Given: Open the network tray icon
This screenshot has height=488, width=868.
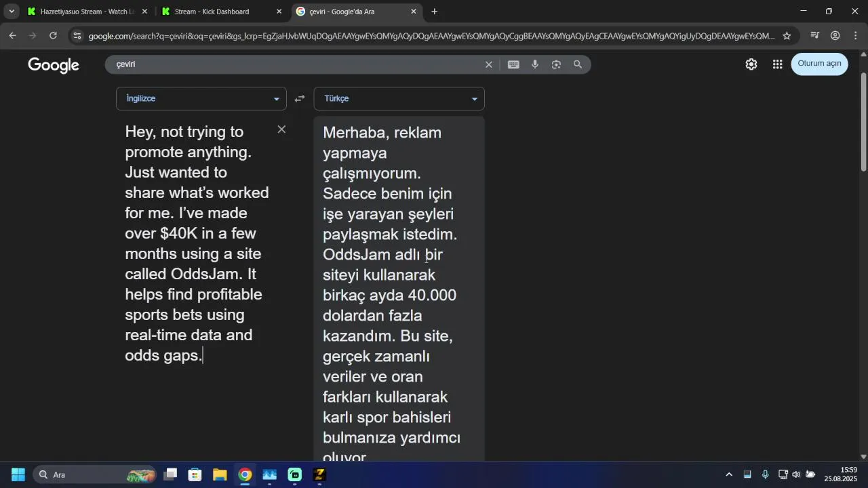Looking at the screenshot, I should [x=783, y=474].
